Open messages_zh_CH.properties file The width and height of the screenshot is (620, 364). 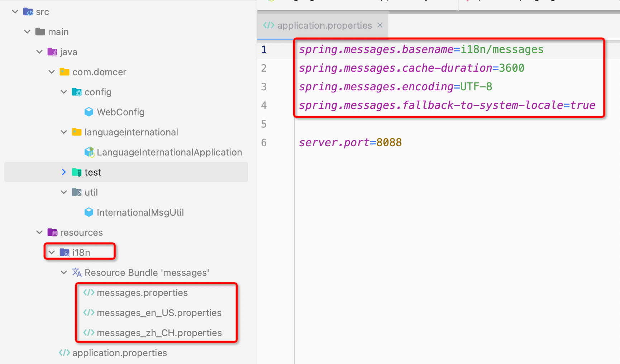(x=159, y=333)
